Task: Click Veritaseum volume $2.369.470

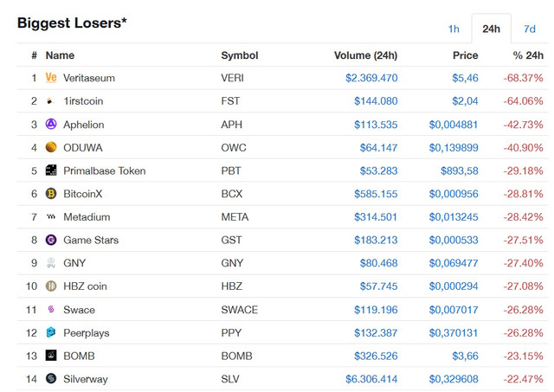Action: tap(371, 78)
